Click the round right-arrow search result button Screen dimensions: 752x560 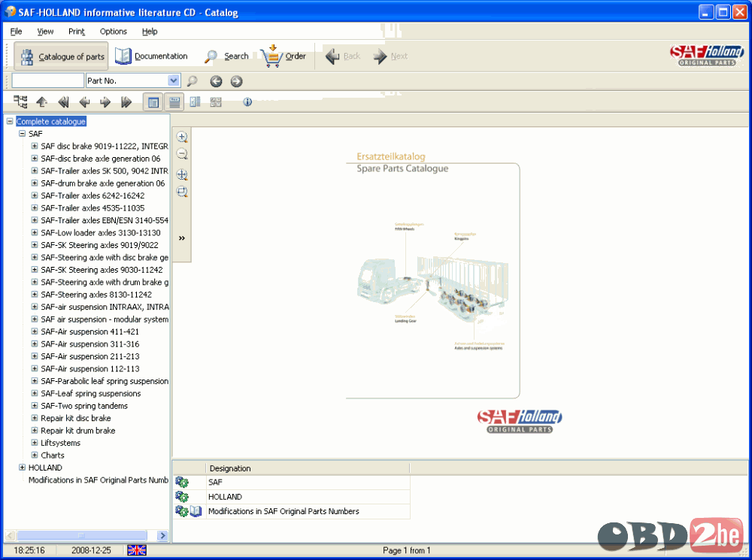click(x=236, y=81)
